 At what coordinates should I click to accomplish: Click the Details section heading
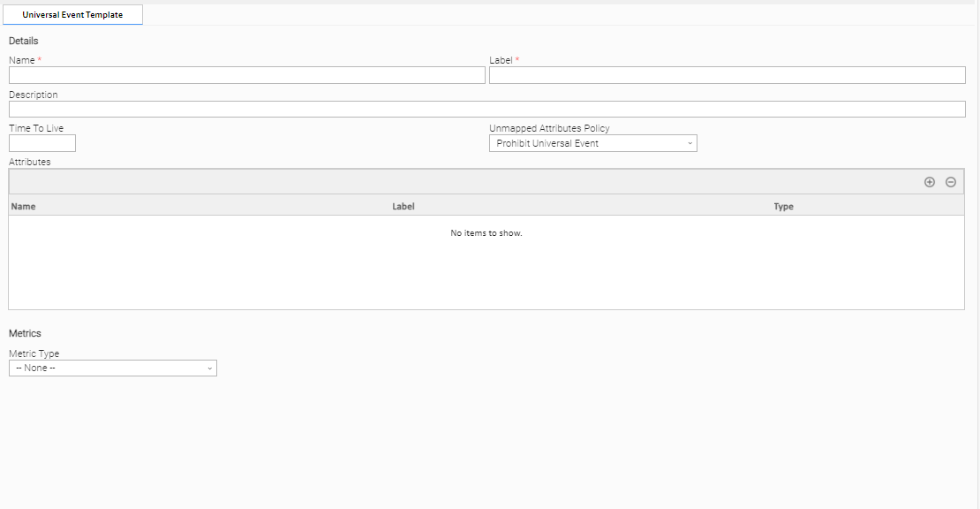pos(24,41)
